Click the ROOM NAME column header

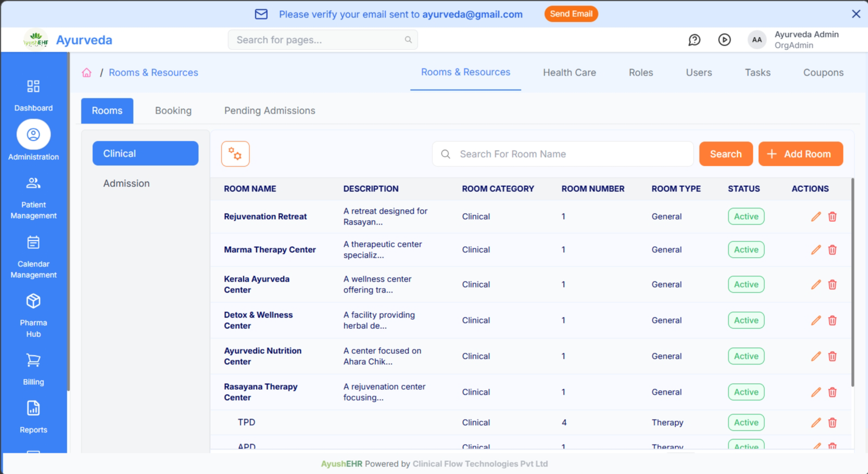pos(250,189)
